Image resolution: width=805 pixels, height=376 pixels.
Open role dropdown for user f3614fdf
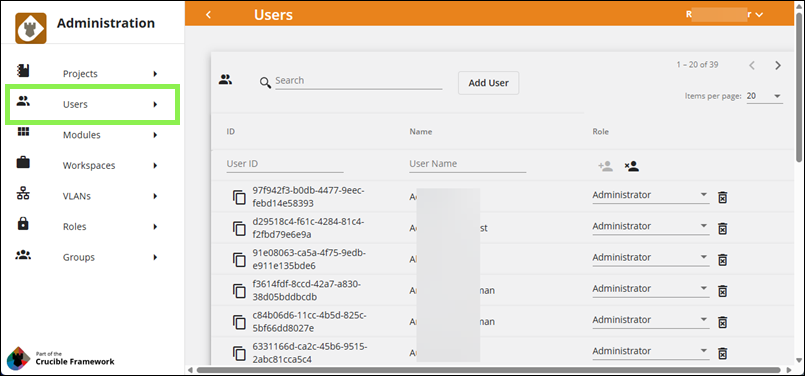point(650,289)
